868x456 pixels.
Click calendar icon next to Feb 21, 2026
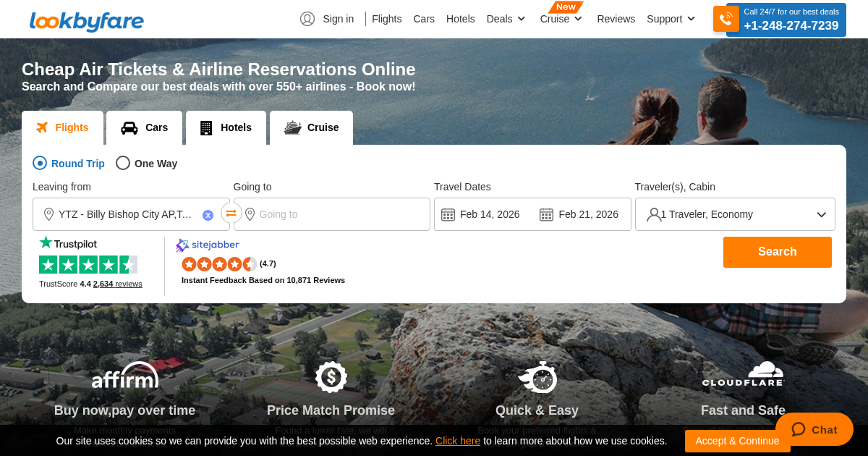(x=546, y=214)
